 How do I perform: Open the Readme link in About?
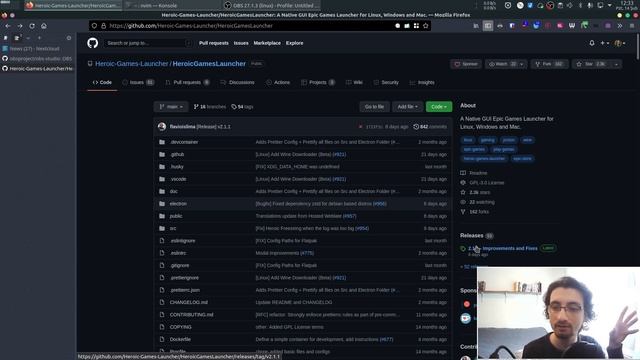coord(478,173)
